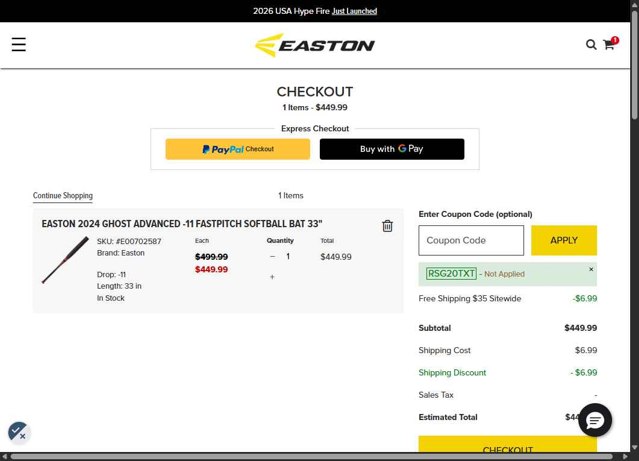Image resolution: width=639 pixels, height=461 pixels.
Task: Remove the RSG20TXT coupon with the X
Action: [x=591, y=269]
